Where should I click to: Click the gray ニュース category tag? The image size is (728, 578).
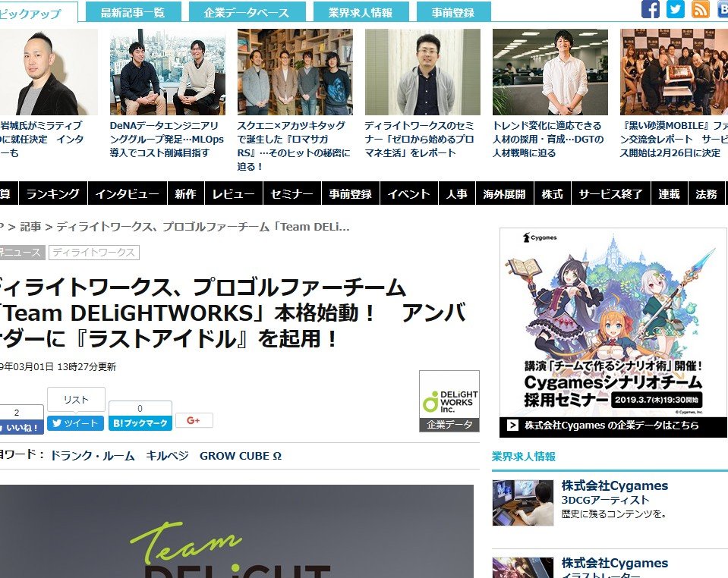tap(21, 253)
